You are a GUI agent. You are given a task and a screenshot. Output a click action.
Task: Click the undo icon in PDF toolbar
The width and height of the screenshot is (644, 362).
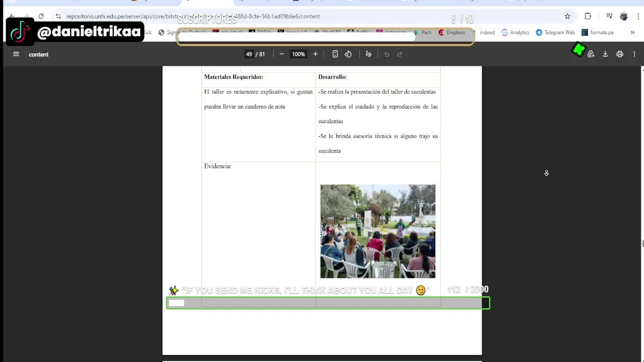pos(387,54)
